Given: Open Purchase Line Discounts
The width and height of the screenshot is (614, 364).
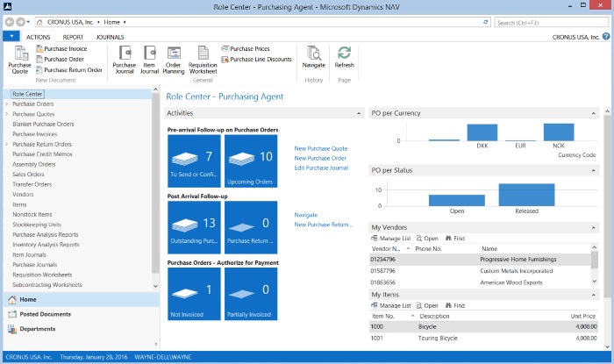Looking at the screenshot, I should pos(256,60).
